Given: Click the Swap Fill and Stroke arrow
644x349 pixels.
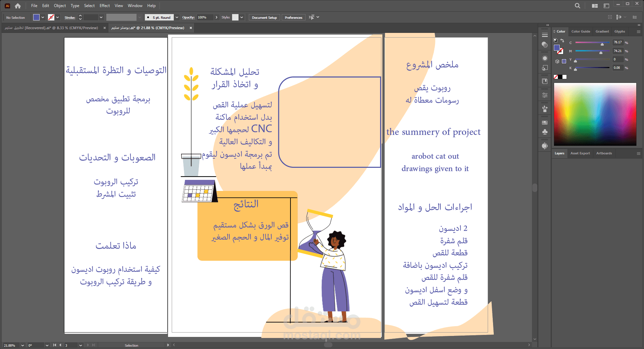Looking at the screenshot, I should tap(562, 40).
